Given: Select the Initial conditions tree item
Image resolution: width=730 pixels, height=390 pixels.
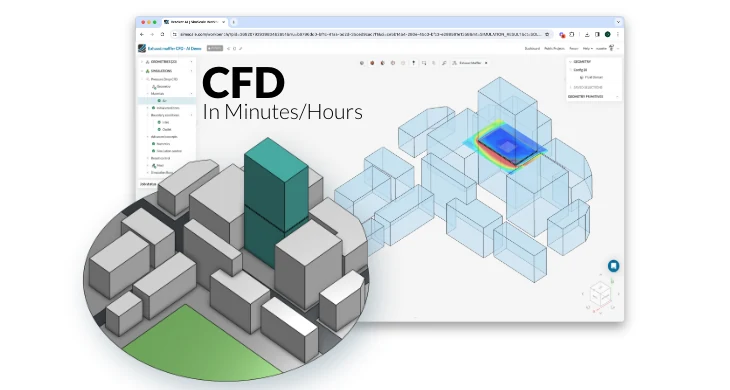Looking at the screenshot, I should (168, 108).
